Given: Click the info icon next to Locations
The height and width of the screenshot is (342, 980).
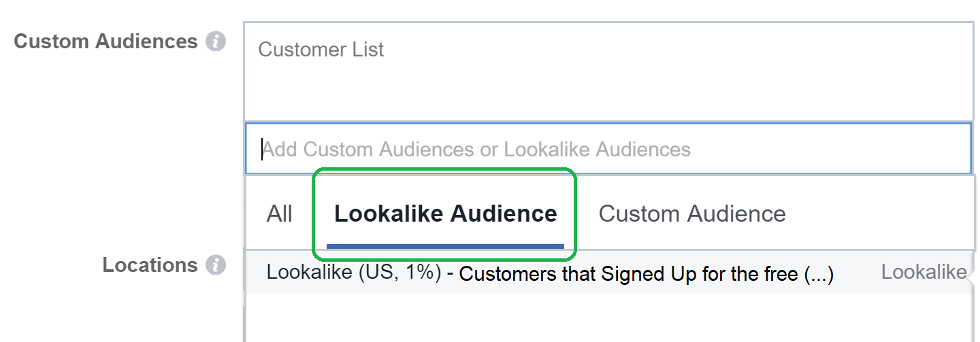Looking at the screenshot, I should pyautogui.click(x=216, y=265).
